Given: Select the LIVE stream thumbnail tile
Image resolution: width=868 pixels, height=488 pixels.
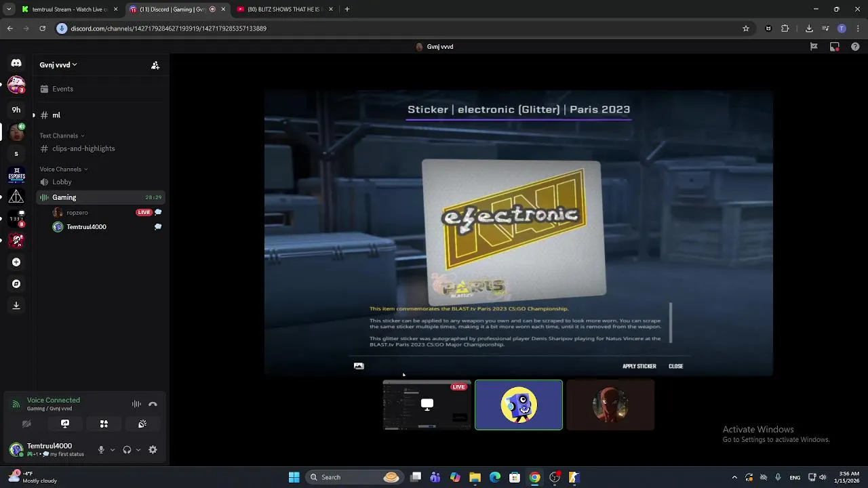Looking at the screenshot, I should [427, 405].
